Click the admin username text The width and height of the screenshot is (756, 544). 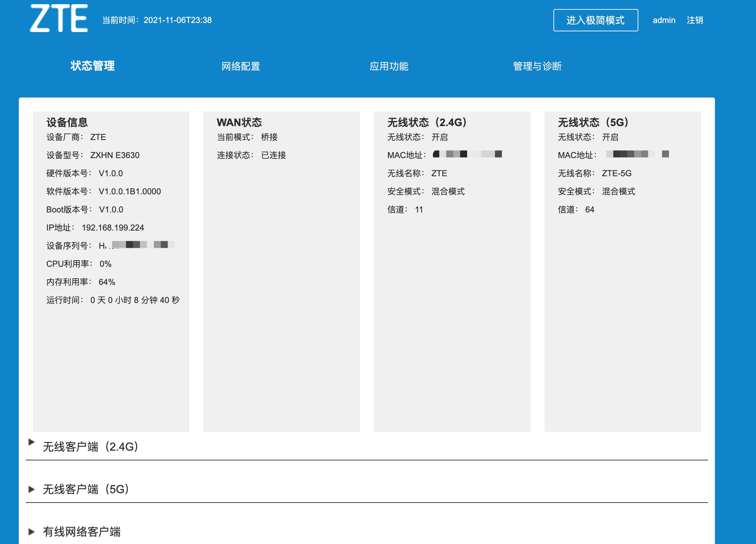[x=663, y=20]
